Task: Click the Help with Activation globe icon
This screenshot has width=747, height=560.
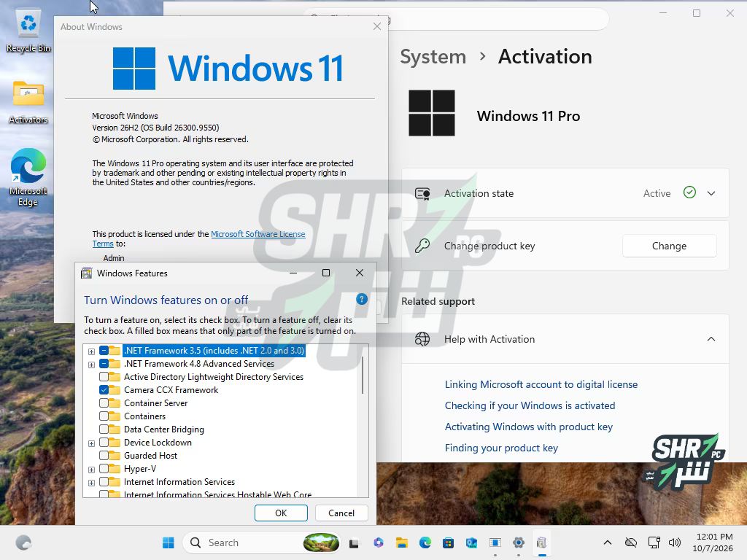Action: coord(422,339)
